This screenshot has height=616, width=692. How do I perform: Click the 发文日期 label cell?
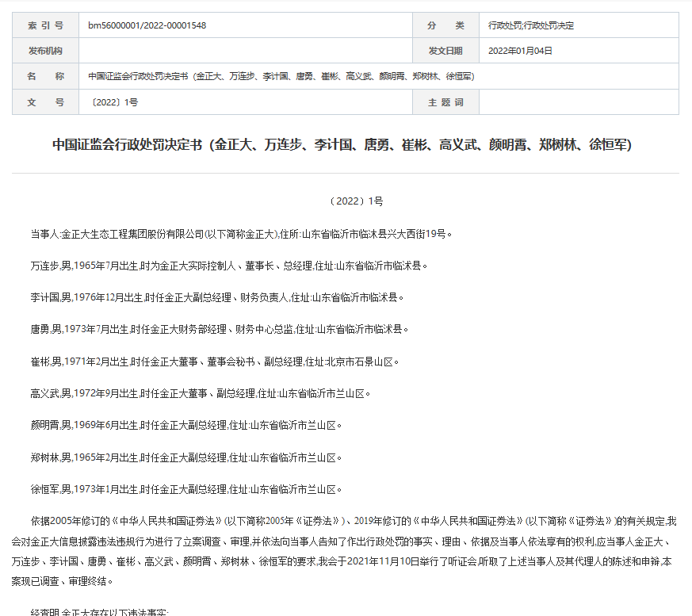[445, 50]
